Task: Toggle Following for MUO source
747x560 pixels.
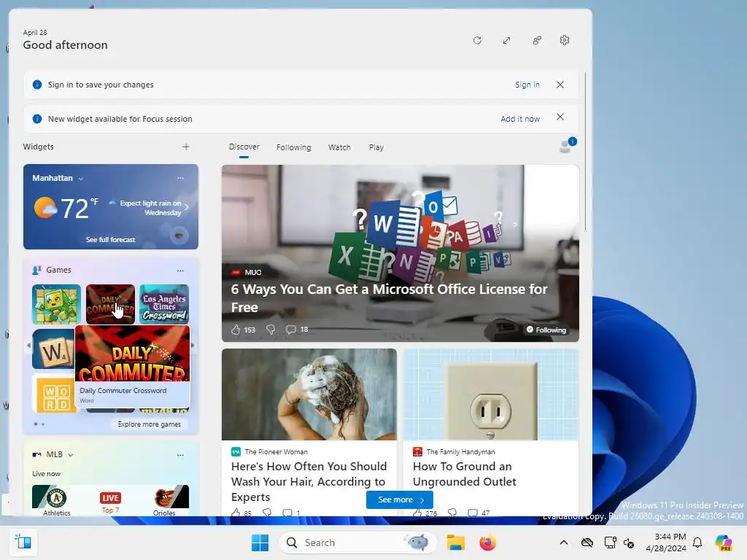Action: point(546,330)
